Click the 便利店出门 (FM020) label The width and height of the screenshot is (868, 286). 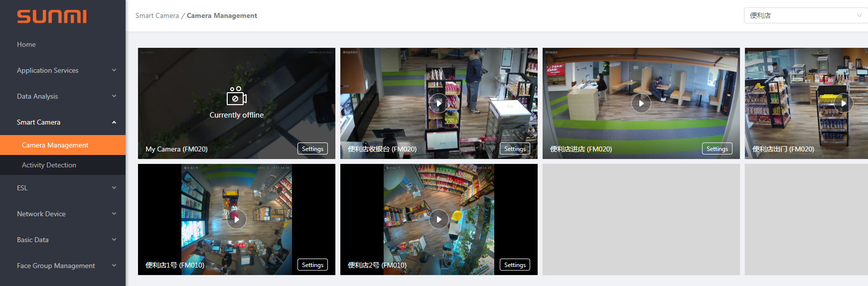(783, 149)
